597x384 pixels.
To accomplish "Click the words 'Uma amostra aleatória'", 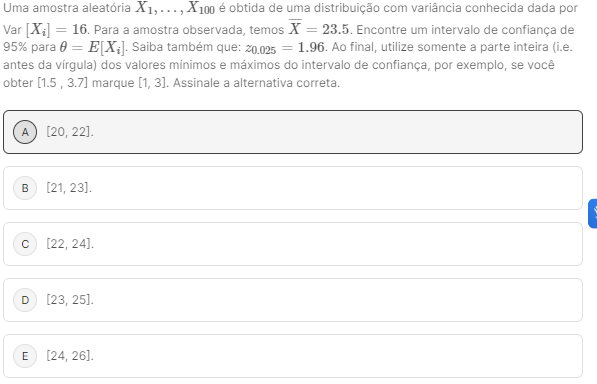I will click(x=67, y=8).
